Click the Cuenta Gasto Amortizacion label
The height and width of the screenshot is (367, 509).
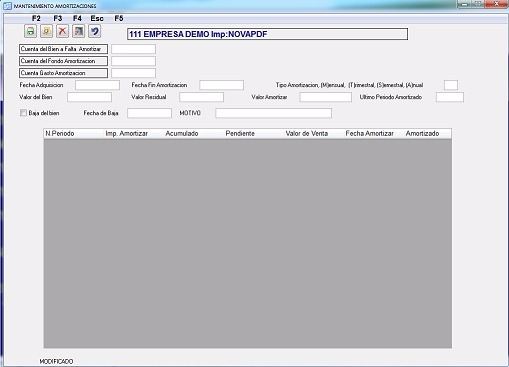[x=63, y=73]
